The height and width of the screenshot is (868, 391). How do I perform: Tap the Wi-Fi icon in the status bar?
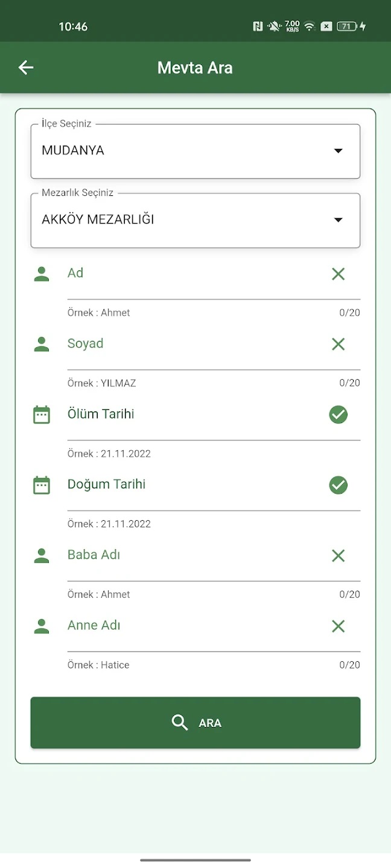pyautogui.click(x=309, y=27)
